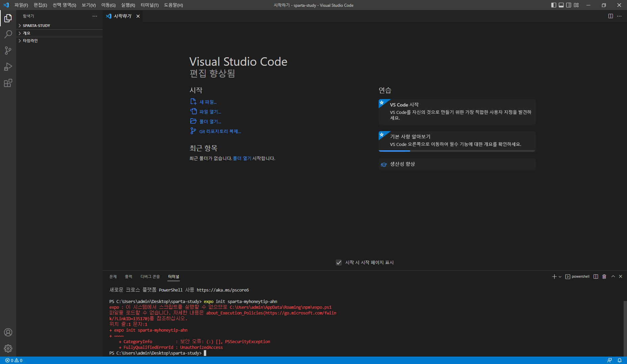Click the feedback icon in status bar
627x364 pixels.
tap(610, 360)
